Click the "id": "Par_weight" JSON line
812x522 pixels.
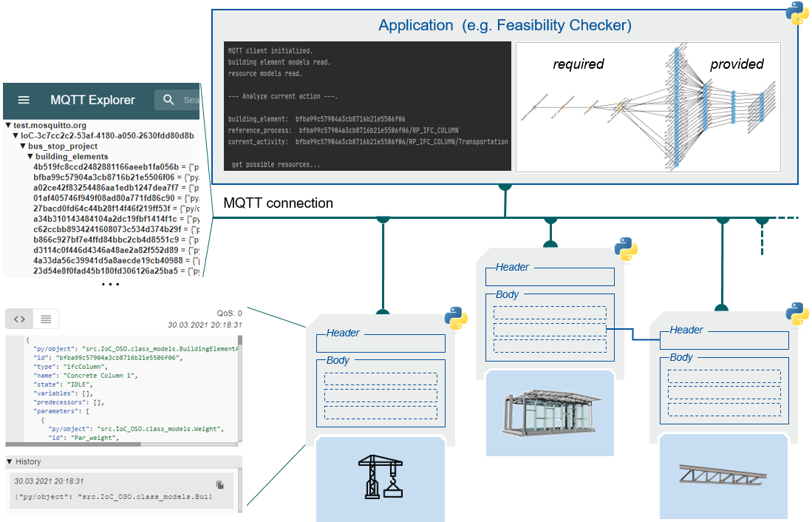(x=84, y=438)
